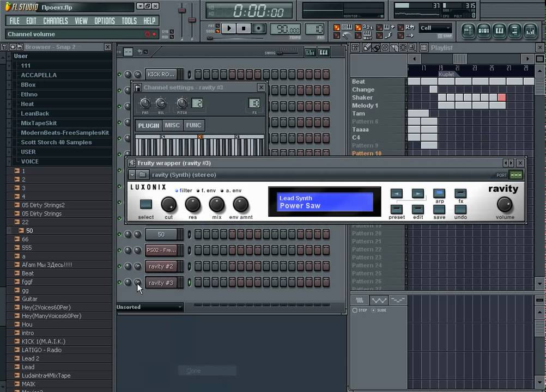
Task: Toggle the Playlist grid snap icon
Action: (424, 48)
